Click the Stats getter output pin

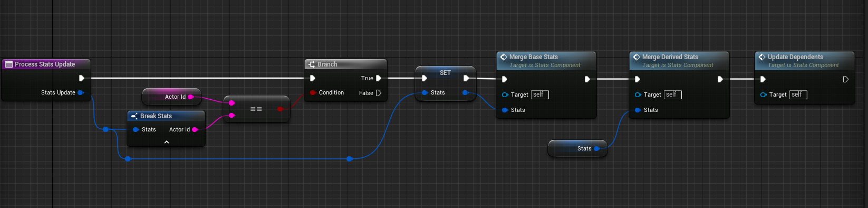pyautogui.click(x=597, y=148)
